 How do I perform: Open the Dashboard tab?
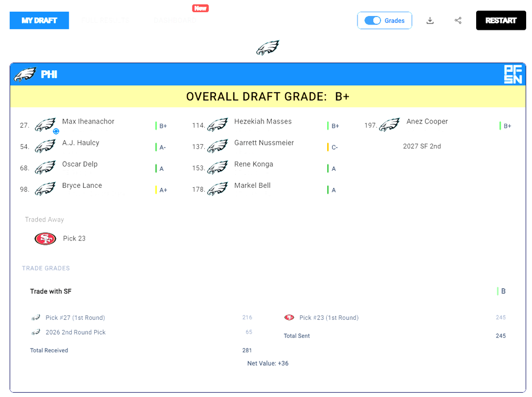[175, 20]
